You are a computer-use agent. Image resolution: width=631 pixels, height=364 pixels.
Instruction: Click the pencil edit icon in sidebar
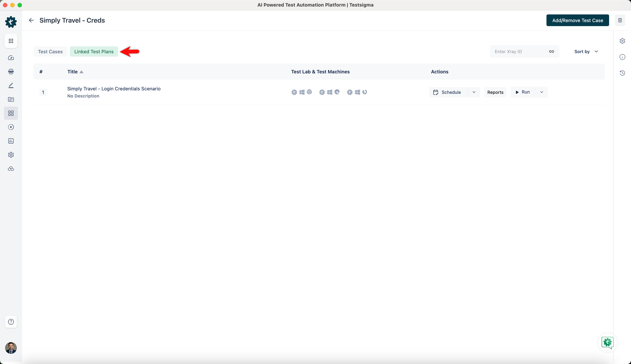[11, 85]
